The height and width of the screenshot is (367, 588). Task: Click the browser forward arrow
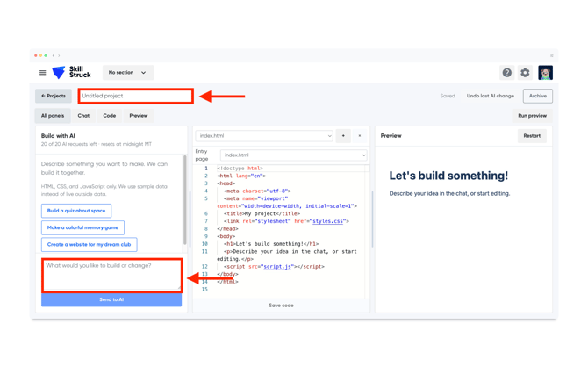(59, 55)
